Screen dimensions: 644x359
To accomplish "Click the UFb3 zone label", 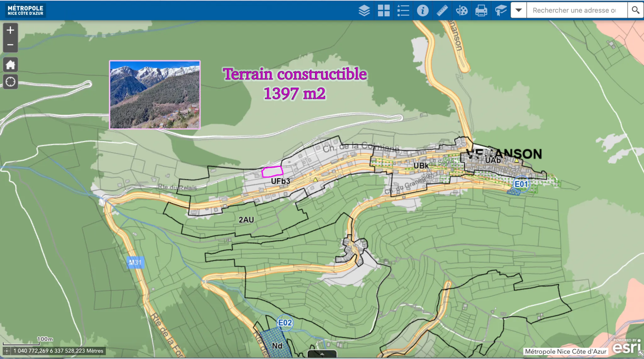I will (x=280, y=181).
